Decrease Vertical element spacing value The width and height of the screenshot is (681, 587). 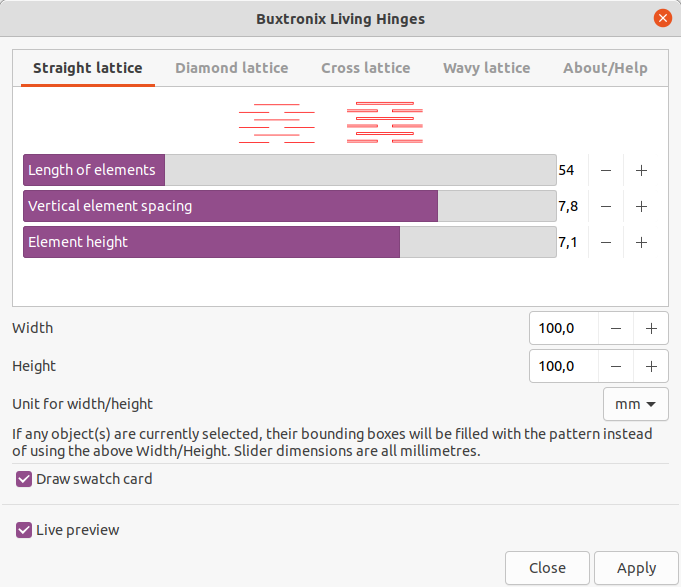pos(606,206)
